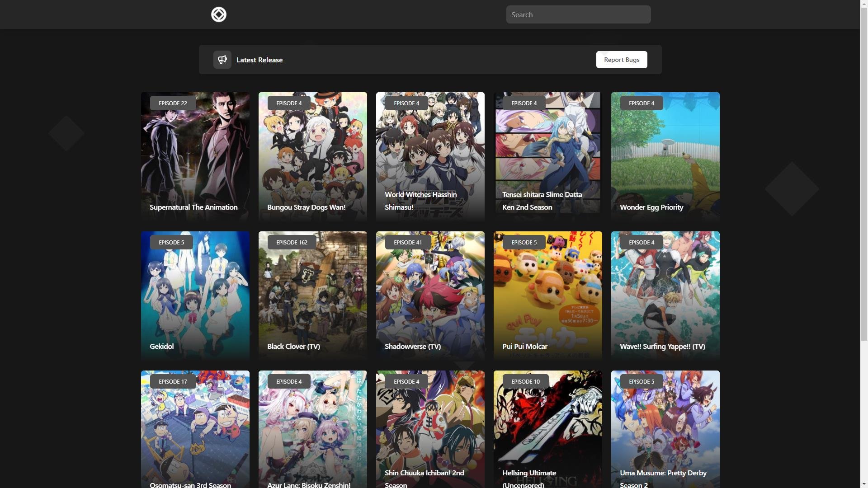Image resolution: width=868 pixels, height=488 pixels.
Task: Open Wonder Egg Priority card
Action: (x=665, y=156)
